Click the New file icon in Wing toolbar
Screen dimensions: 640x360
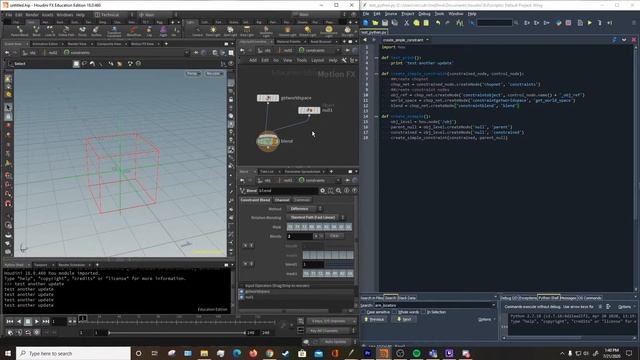pos(366,23)
